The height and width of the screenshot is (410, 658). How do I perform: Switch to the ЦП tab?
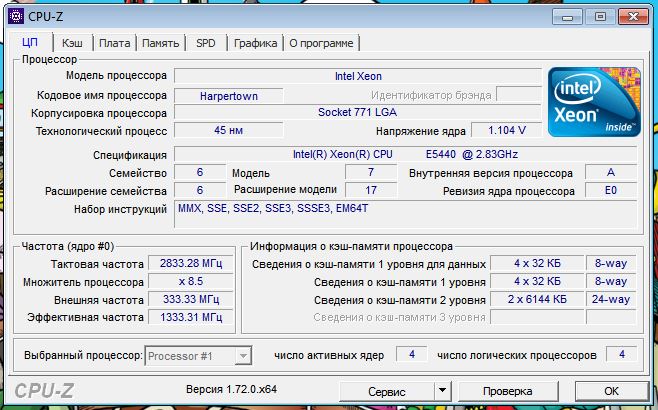click(30, 42)
